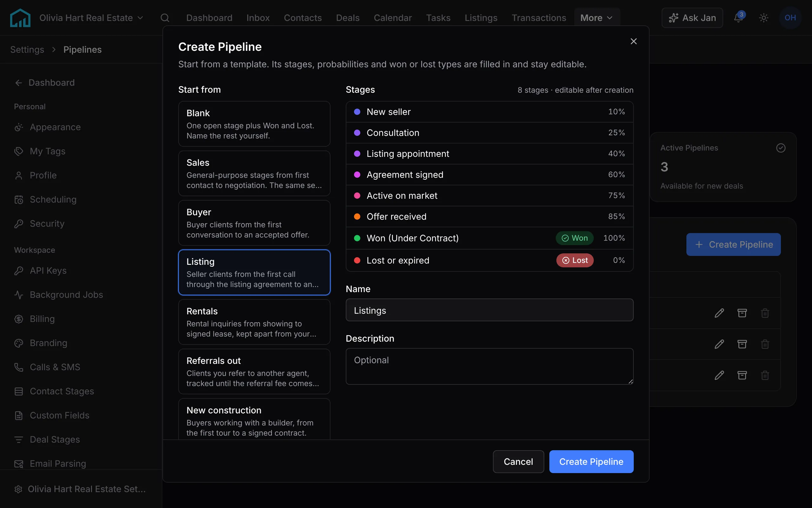Select the Listing template card
The image size is (812, 508).
(254, 272)
